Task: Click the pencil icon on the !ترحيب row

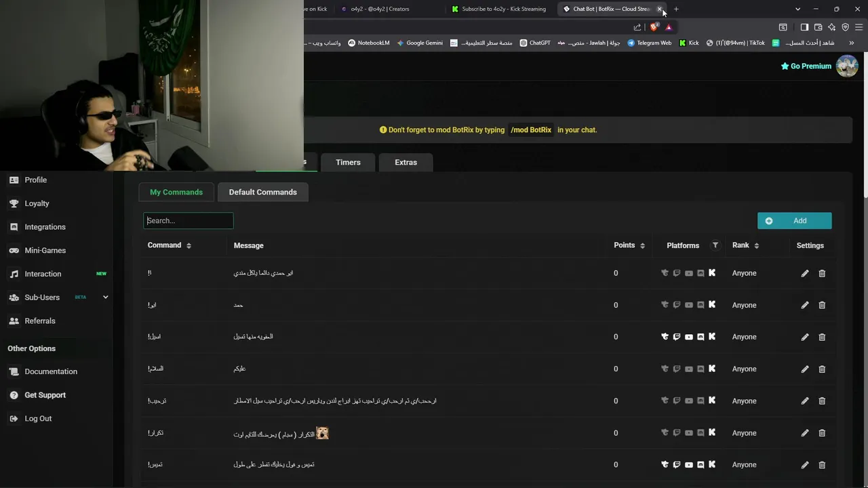Action: 805,401
